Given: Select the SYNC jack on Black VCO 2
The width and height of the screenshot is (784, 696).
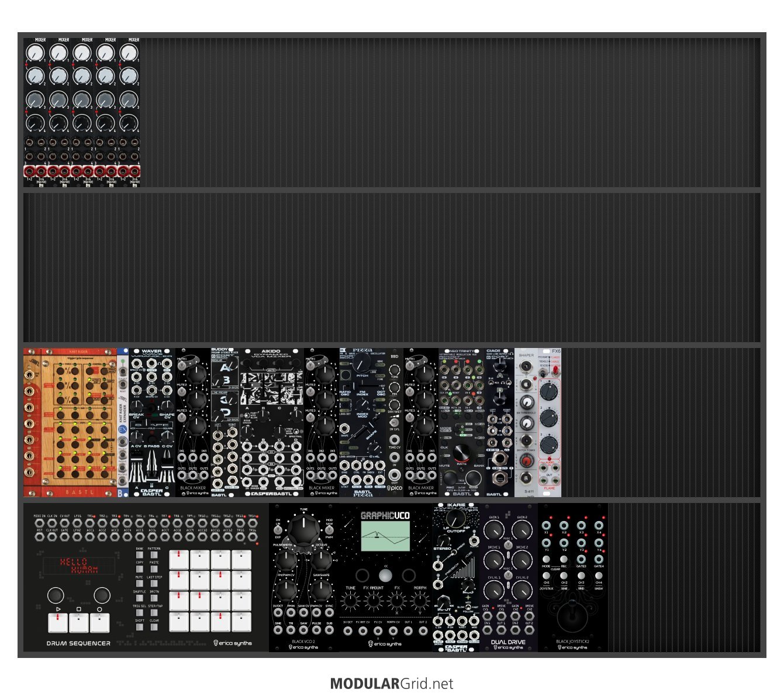Looking at the screenshot, I should tap(329, 613).
